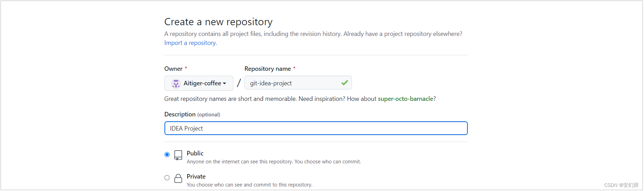
Task: Click the Public repository book icon
Action: point(178,155)
